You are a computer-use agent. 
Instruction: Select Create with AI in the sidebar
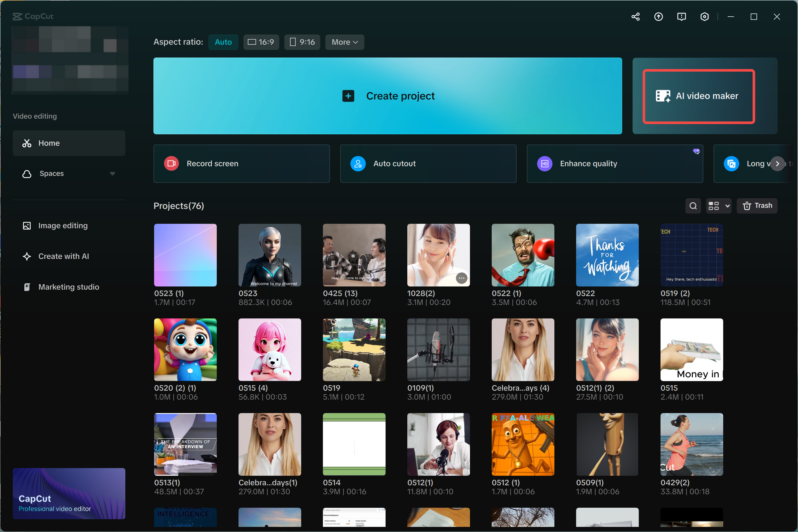tap(63, 256)
